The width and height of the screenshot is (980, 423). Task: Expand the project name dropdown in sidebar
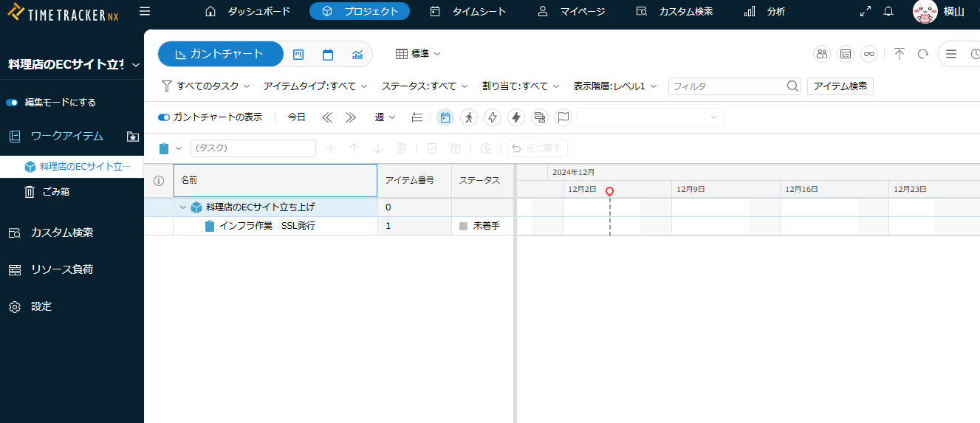tap(136, 65)
